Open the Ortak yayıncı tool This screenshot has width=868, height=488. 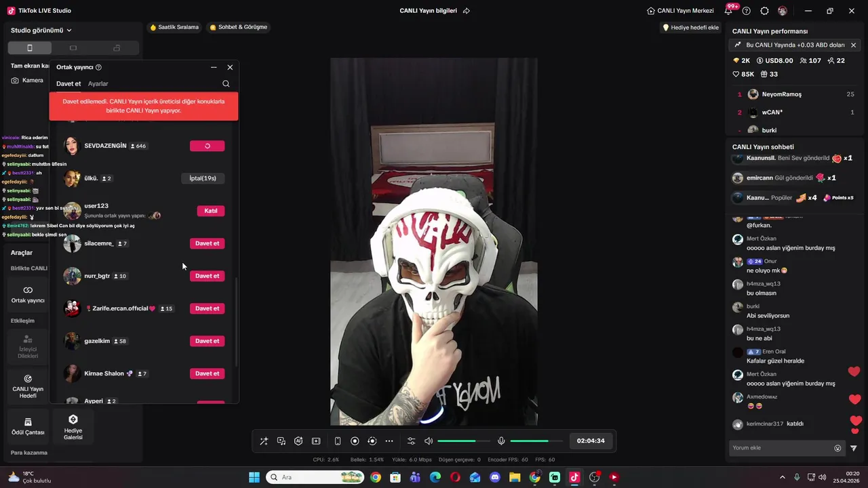coord(28,294)
